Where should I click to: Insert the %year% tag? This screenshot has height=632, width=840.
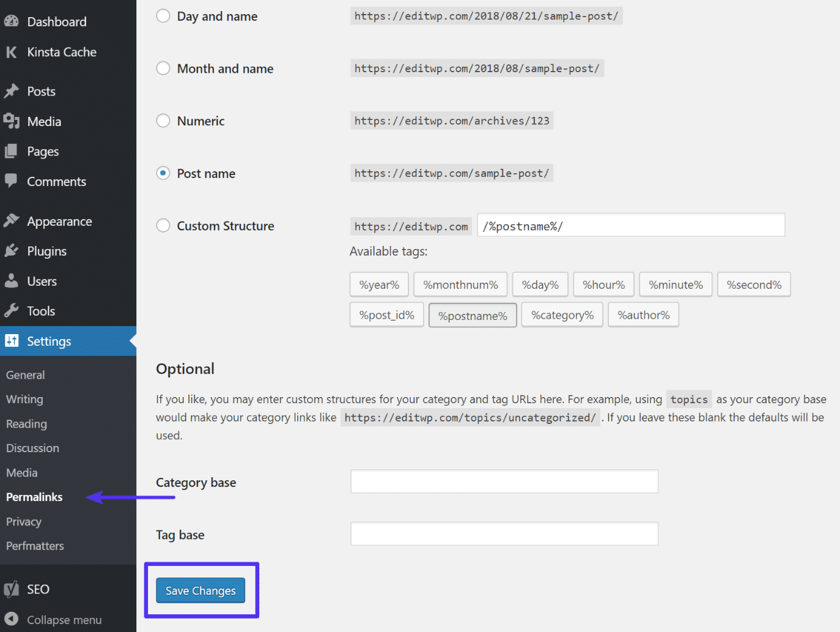[x=378, y=284]
